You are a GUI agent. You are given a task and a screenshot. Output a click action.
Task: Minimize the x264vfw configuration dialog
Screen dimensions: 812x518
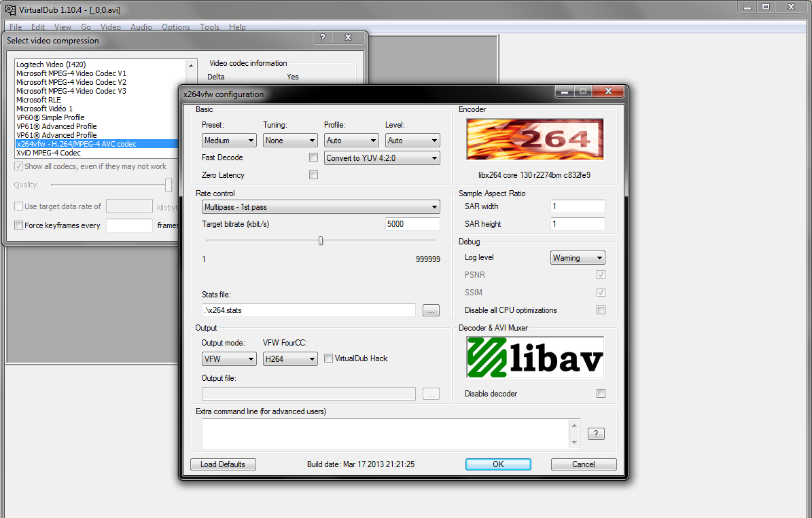coord(565,92)
